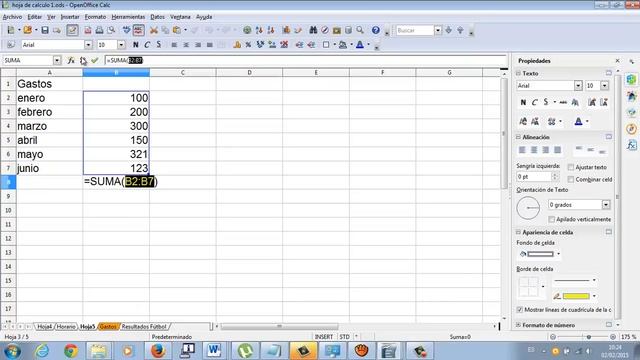Toggle the Combinar celdas checkbox
The image size is (640, 360).
click(x=571, y=180)
